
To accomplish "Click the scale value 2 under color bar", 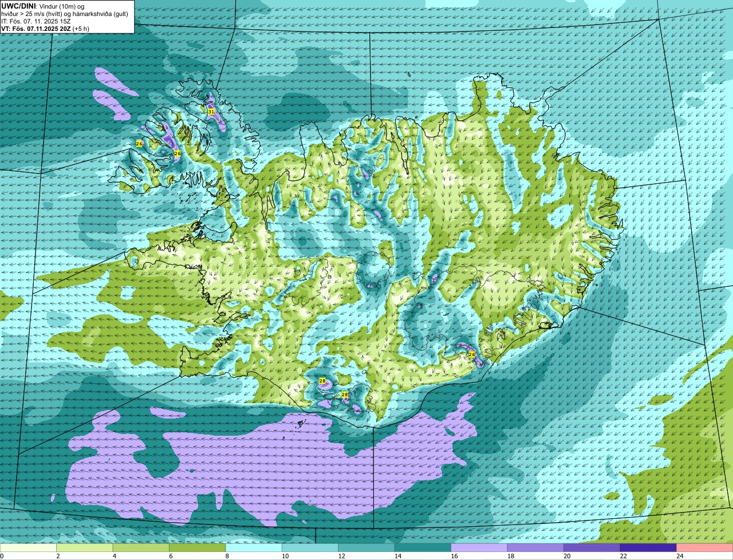I will [x=58, y=556].
